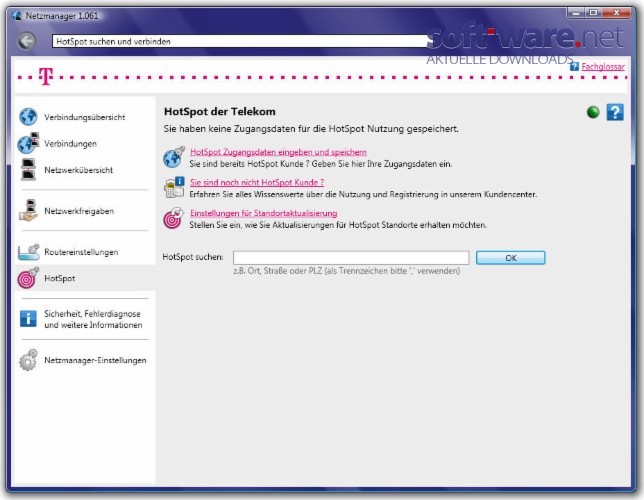Viewport: 644px width, 500px height.
Task: Select the HotSpot sidebar entry
Action: (x=60, y=278)
